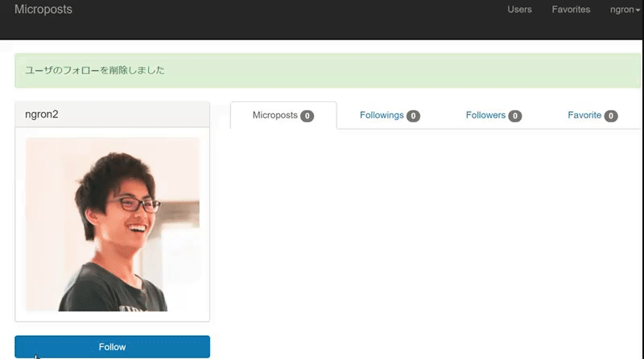Image resolution: width=644 pixels, height=359 pixels.
Task: View the Favorite tab
Action: point(592,115)
